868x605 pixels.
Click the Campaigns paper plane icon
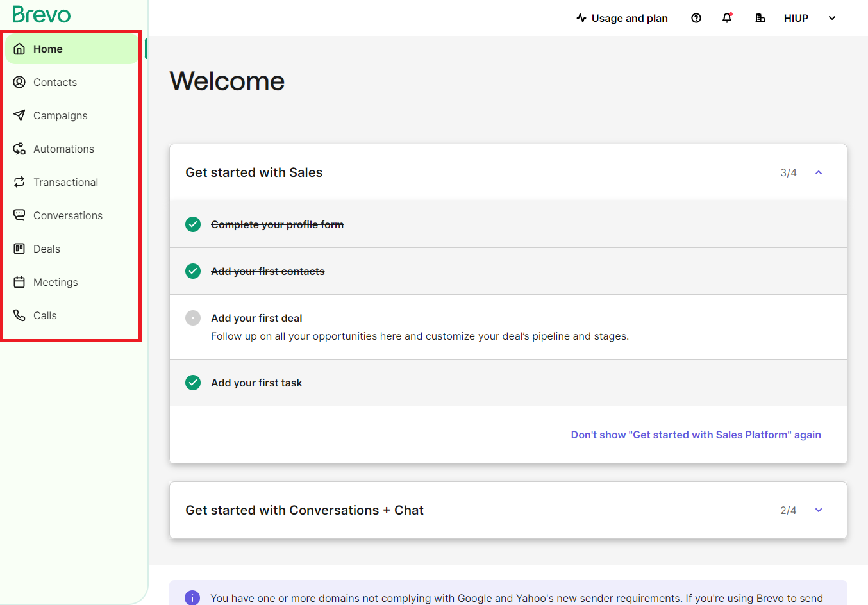tap(19, 115)
